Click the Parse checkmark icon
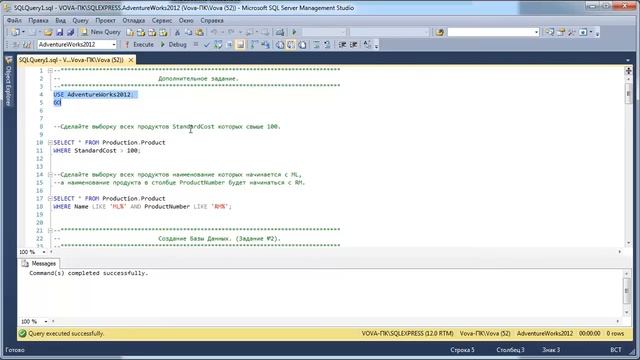The height and width of the screenshot is (360, 640). (207, 44)
